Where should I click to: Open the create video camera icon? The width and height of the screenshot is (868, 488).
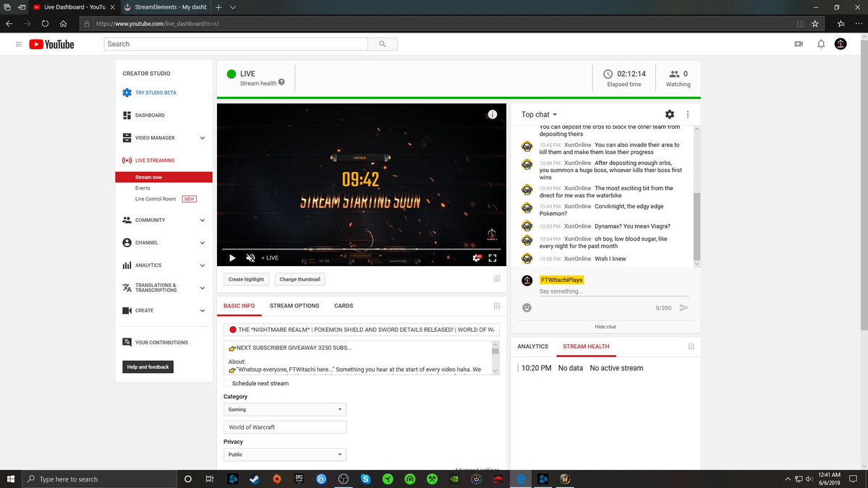(799, 44)
